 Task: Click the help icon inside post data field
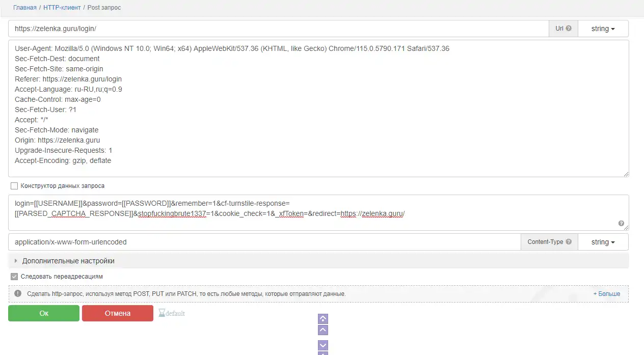coord(622,223)
